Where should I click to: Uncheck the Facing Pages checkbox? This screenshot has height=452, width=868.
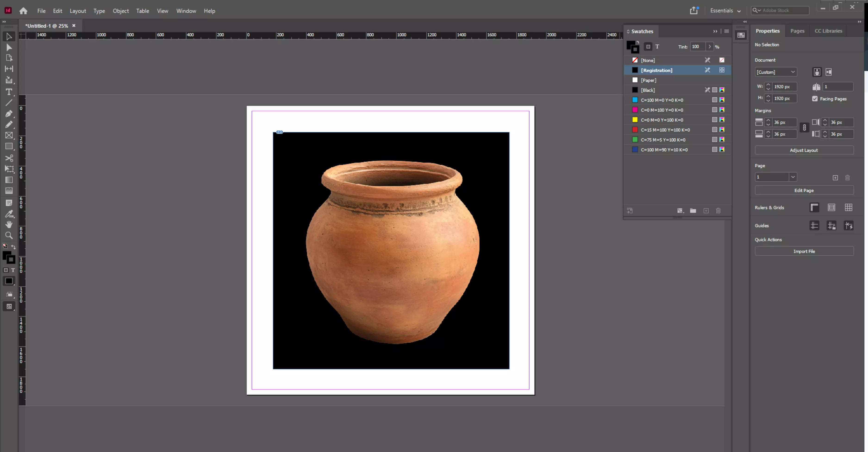pyautogui.click(x=815, y=99)
